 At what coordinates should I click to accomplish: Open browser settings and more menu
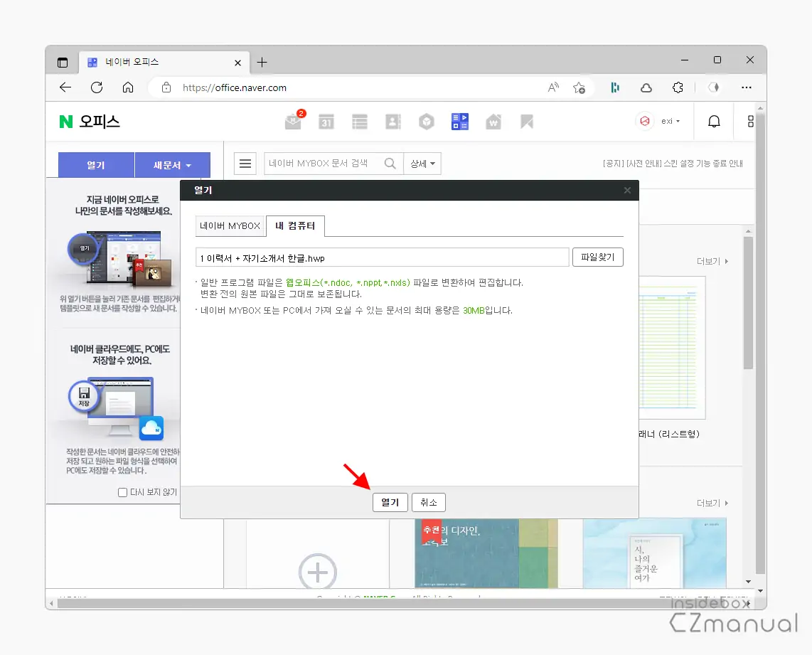pyautogui.click(x=747, y=87)
